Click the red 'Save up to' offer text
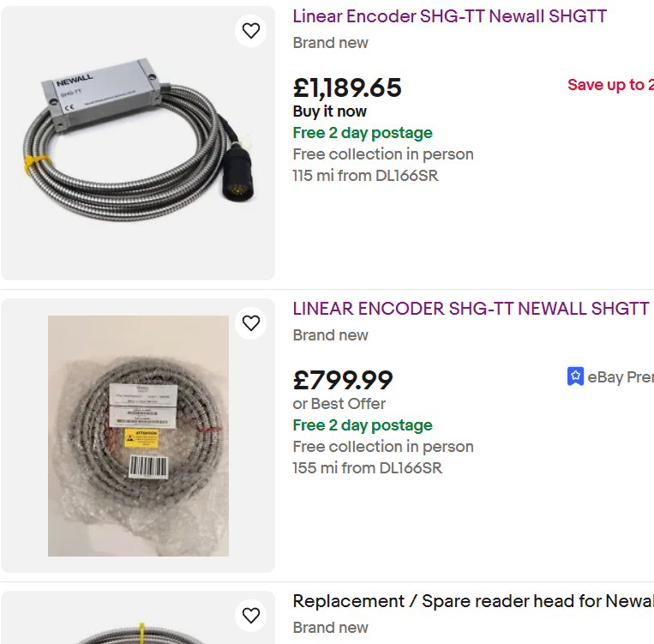Image resolution: width=654 pixels, height=644 pixels. [x=609, y=85]
